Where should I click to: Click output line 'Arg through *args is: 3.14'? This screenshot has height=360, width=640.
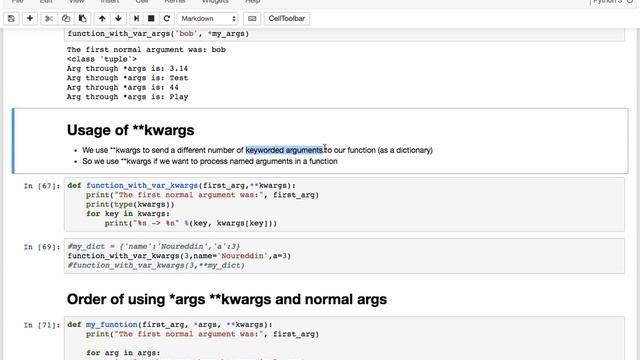pyautogui.click(x=127, y=69)
